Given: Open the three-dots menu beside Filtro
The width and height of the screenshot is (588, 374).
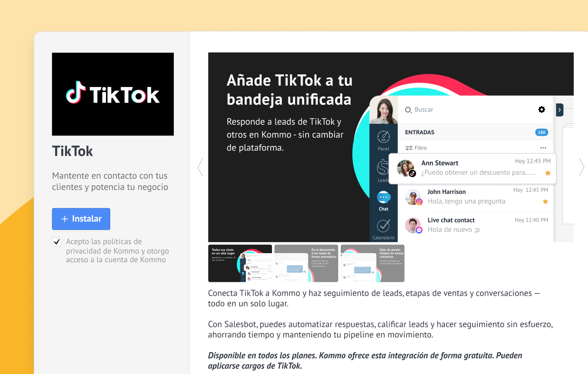Looking at the screenshot, I should click(543, 148).
